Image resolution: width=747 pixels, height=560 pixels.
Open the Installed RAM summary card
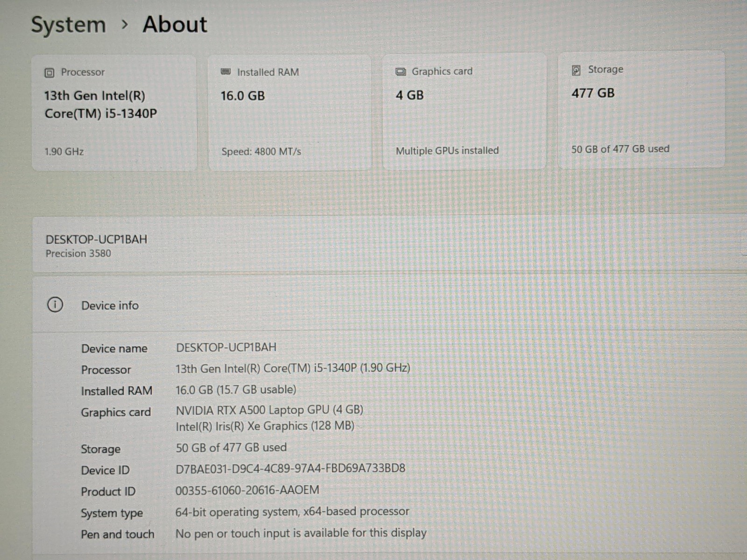click(290, 112)
